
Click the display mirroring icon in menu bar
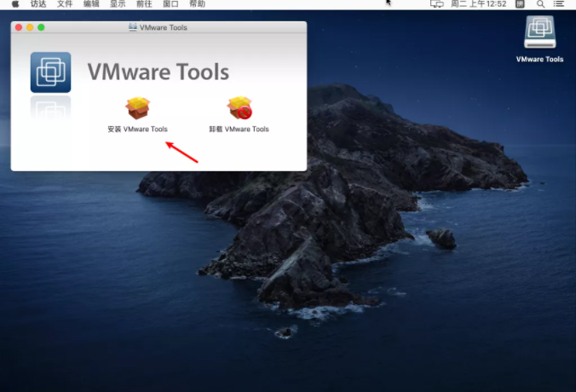pyautogui.click(x=437, y=4)
